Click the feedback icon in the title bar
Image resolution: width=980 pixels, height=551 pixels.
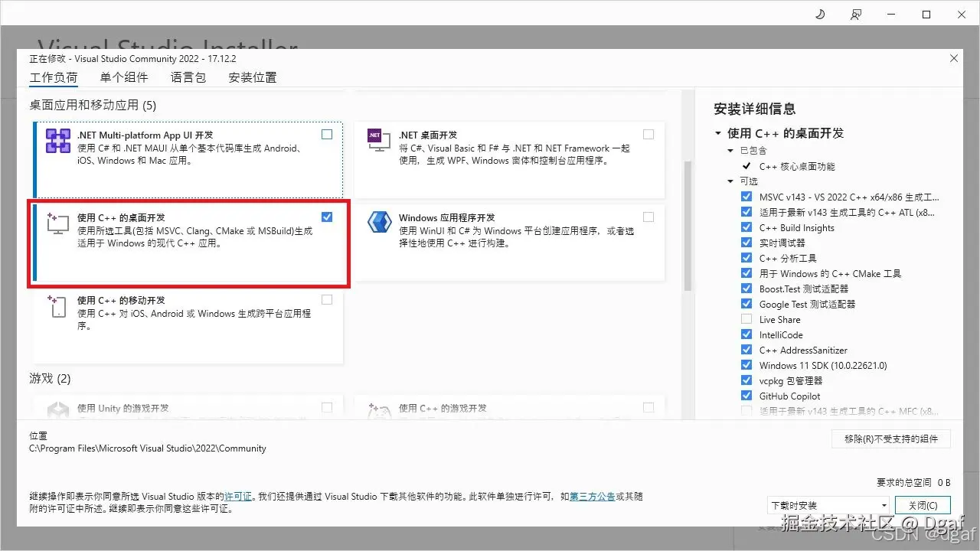point(856,14)
